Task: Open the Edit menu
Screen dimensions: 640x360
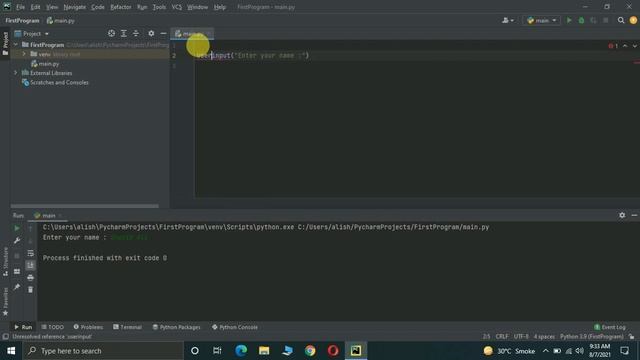Action: (x=35, y=7)
